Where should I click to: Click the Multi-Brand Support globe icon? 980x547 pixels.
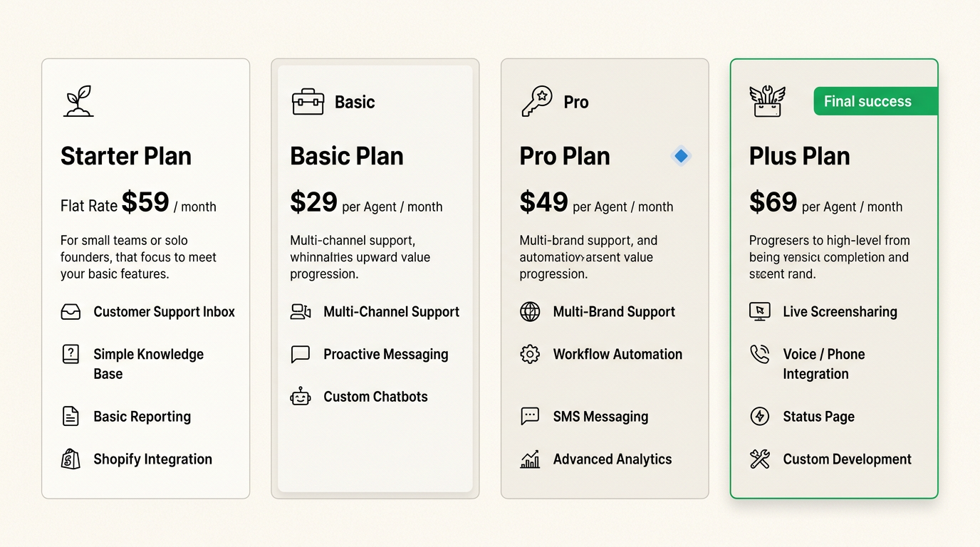click(530, 312)
